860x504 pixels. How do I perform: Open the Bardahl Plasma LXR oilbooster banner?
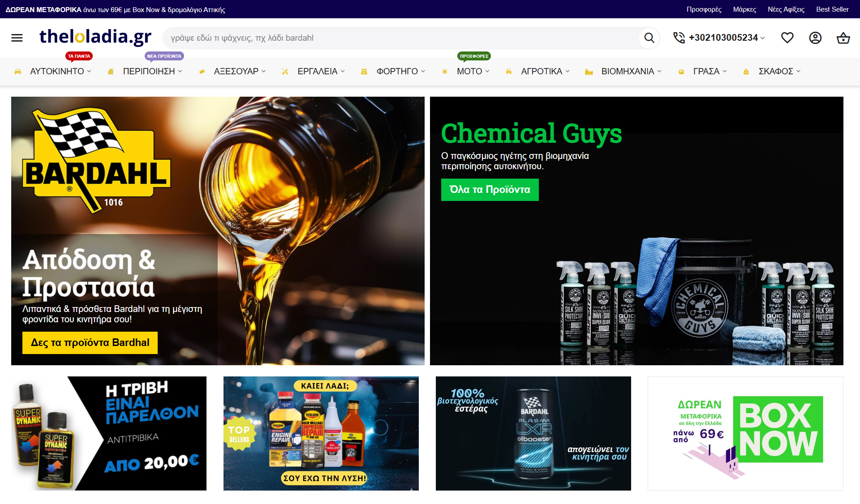pyautogui.click(x=533, y=433)
